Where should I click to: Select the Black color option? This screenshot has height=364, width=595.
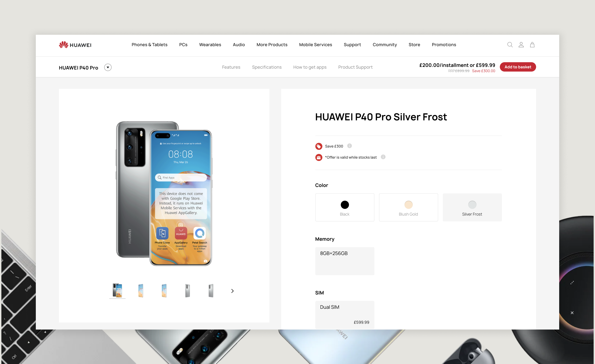pyautogui.click(x=345, y=207)
